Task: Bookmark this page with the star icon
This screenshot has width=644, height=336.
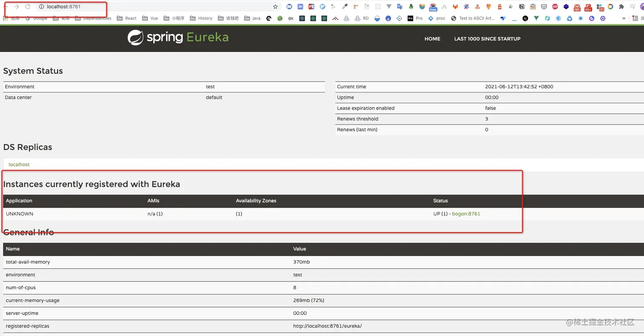Action: 275,6
